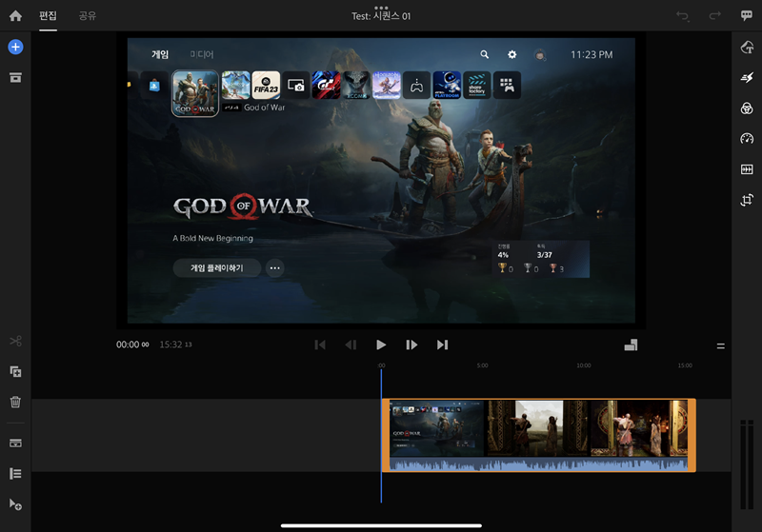Open the Speed gauge panel
The image size is (762, 532).
click(x=747, y=139)
